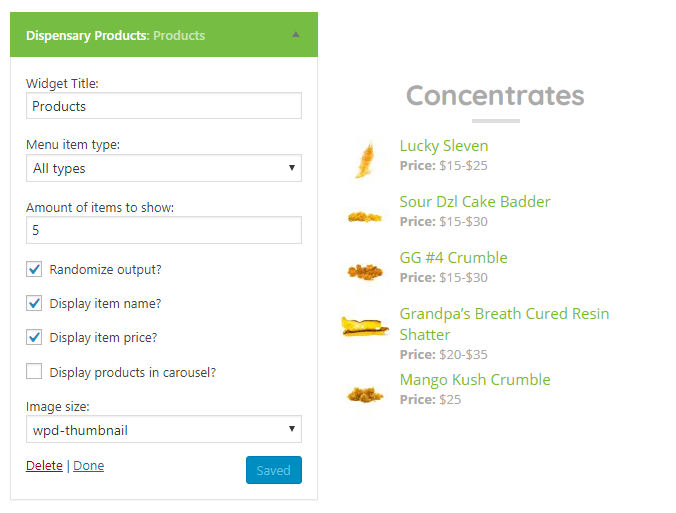
Task: Collapse the Dispensary Products widget arrow
Action: pyautogui.click(x=295, y=35)
